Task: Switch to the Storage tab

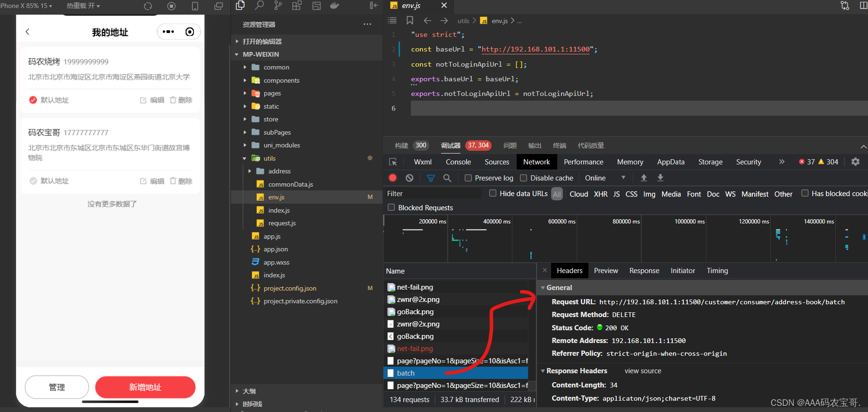Action: coord(710,162)
